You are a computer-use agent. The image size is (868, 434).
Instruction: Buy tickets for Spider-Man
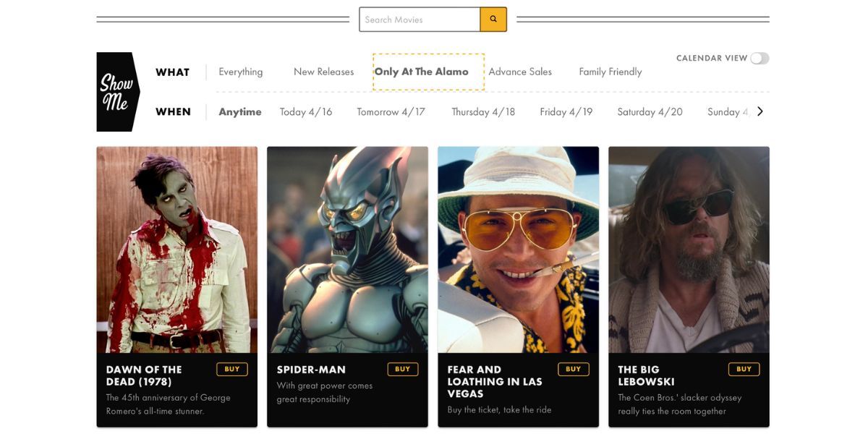point(403,369)
